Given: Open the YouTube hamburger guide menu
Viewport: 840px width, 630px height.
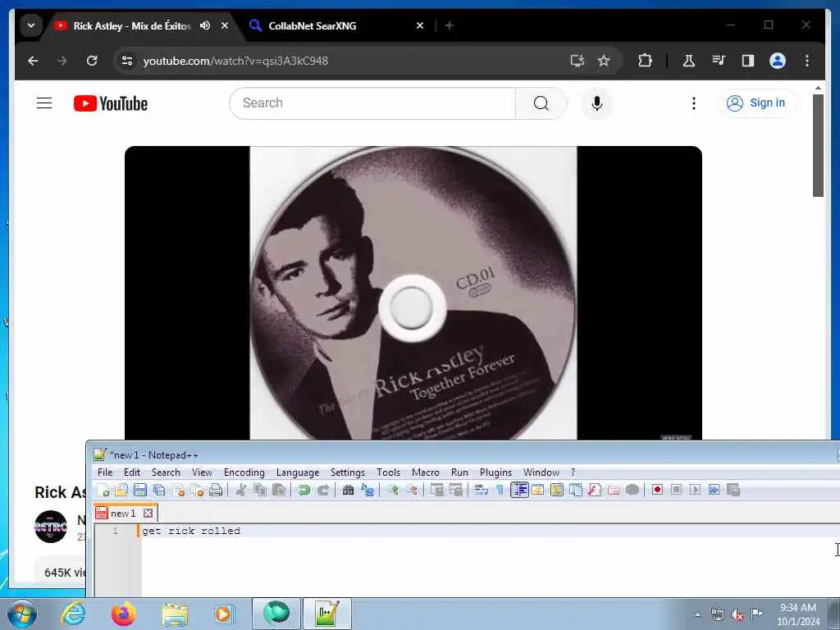Looking at the screenshot, I should tap(44, 103).
